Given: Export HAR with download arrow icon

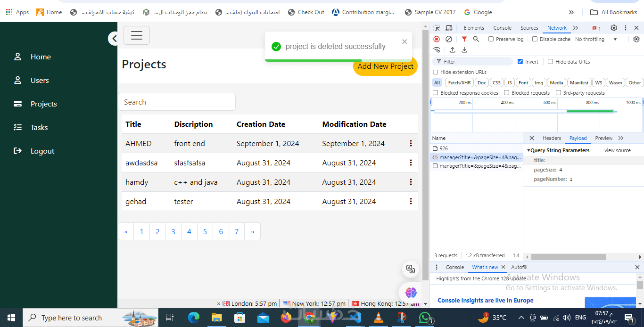Looking at the screenshot, I should click(464, 50).
